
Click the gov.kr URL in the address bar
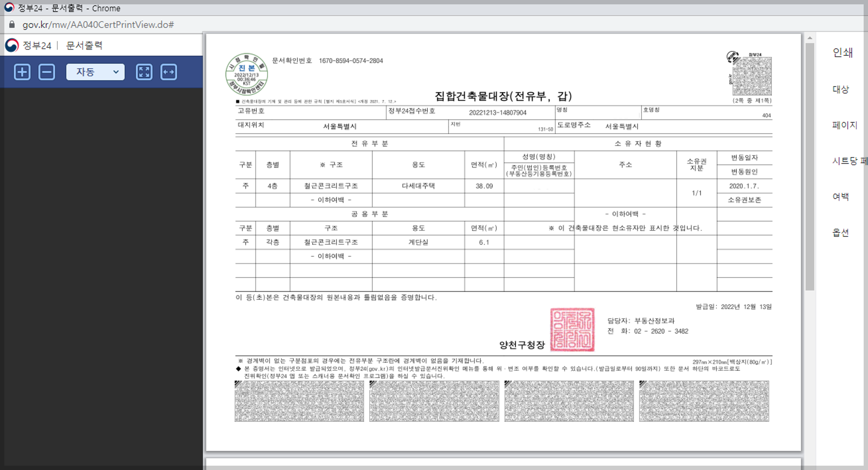pyautogui.click(x=98, y=25)
